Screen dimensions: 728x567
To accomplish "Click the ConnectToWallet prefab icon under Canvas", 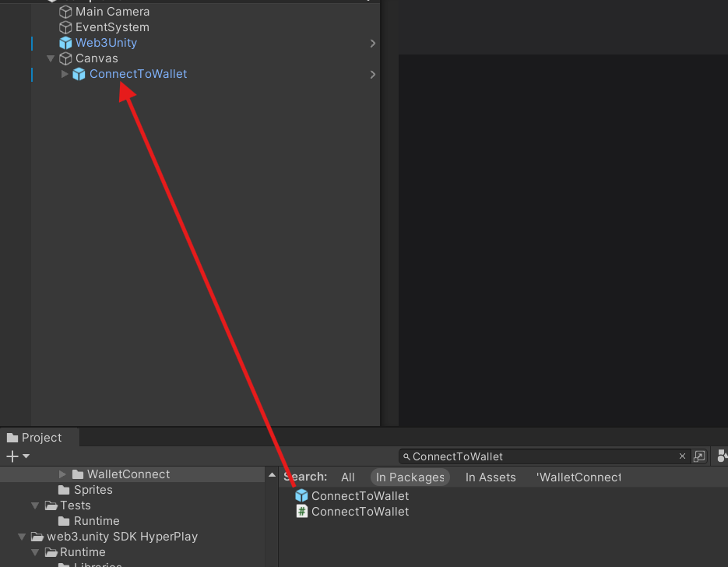I will point(79,74).
